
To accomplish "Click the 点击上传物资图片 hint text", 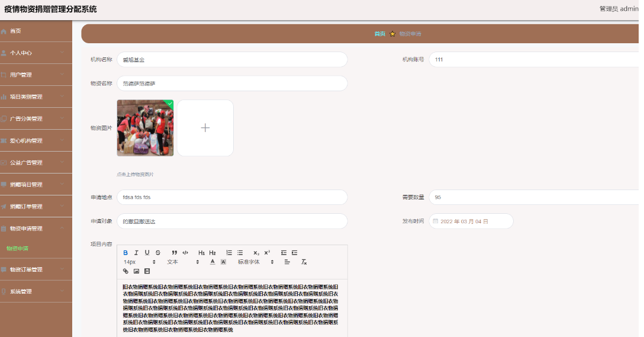I will point(135,174).
